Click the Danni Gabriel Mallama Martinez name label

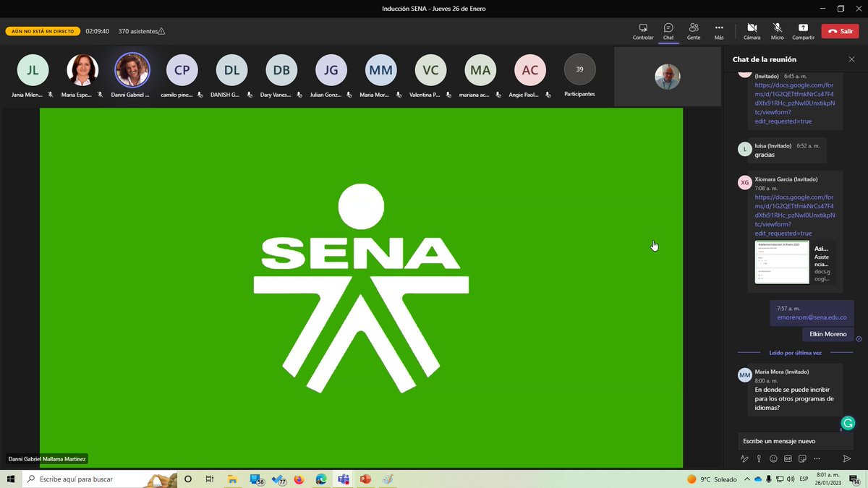47,458
